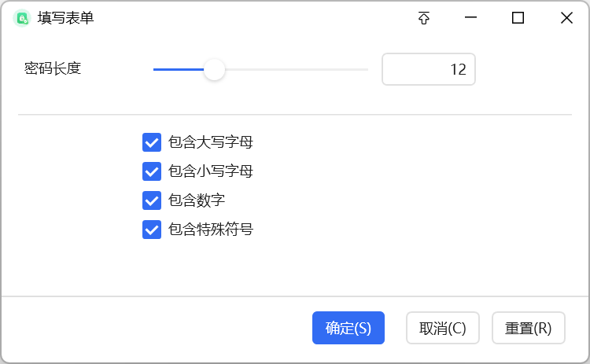Click the 包含大写字母 label text
The image size is (590, 364).
[211, 142]
